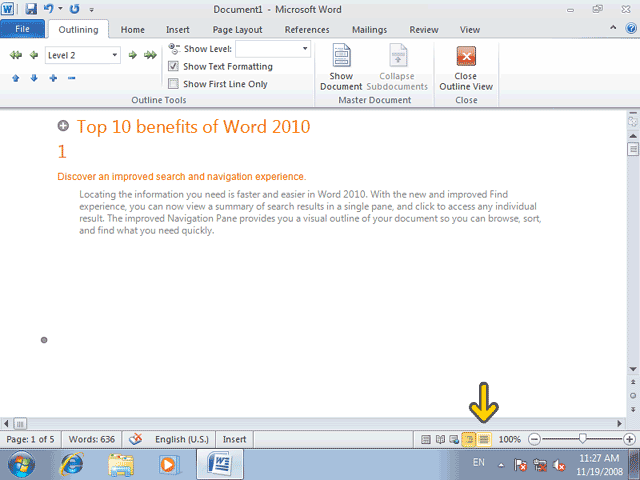
Task: Select the Draft view icon in status bar
Action: click(x=484, y=440)
